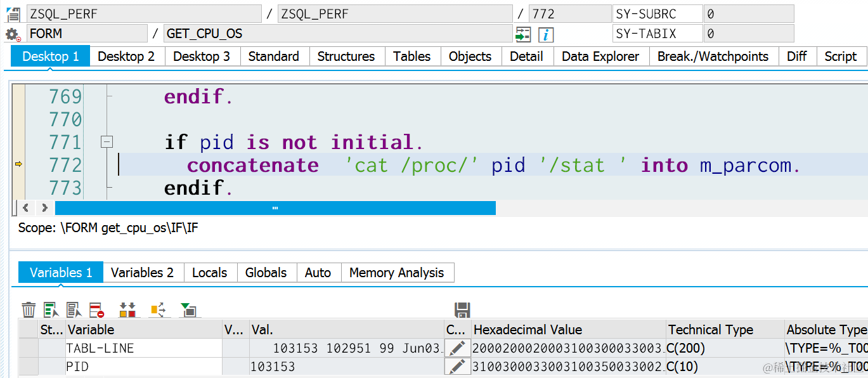This screenshot has height=378, width=868.
Task: Click the pencil edit icon for TABL-LINE
Action: coord(457,348)
